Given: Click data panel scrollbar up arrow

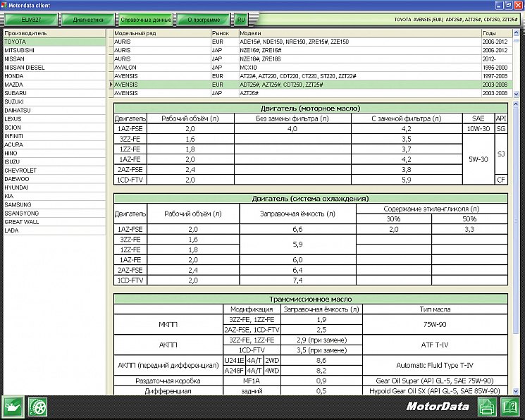Looking at the screenshot, I should pos(516,104).
